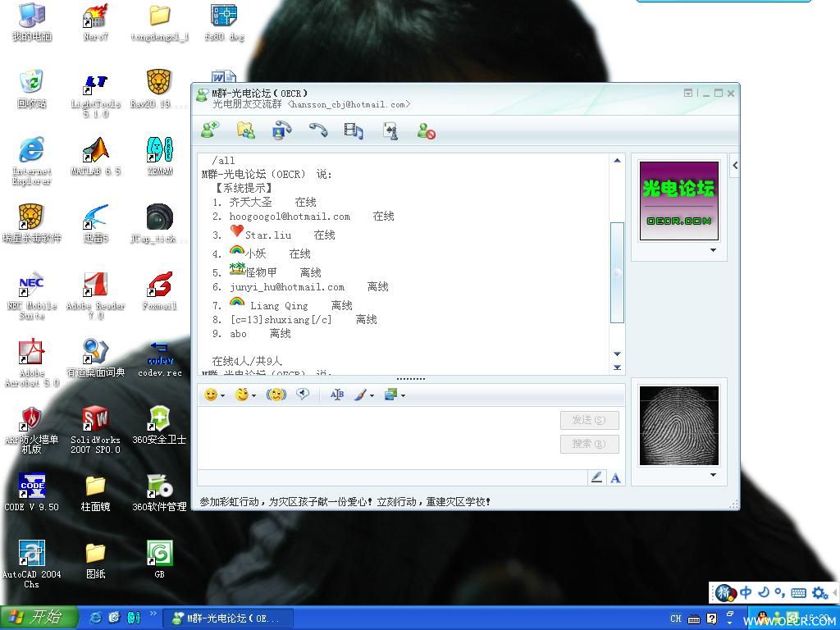
Task: Select the 瑞星杀毒软件 antivirus icon
Action: coord(32,223)
